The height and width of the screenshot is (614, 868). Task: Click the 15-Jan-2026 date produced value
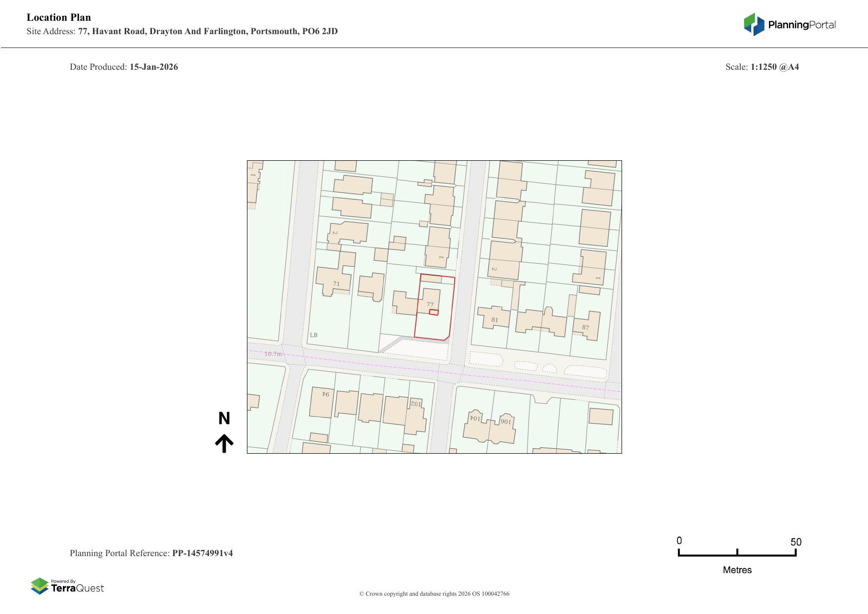tap(154, 67)
